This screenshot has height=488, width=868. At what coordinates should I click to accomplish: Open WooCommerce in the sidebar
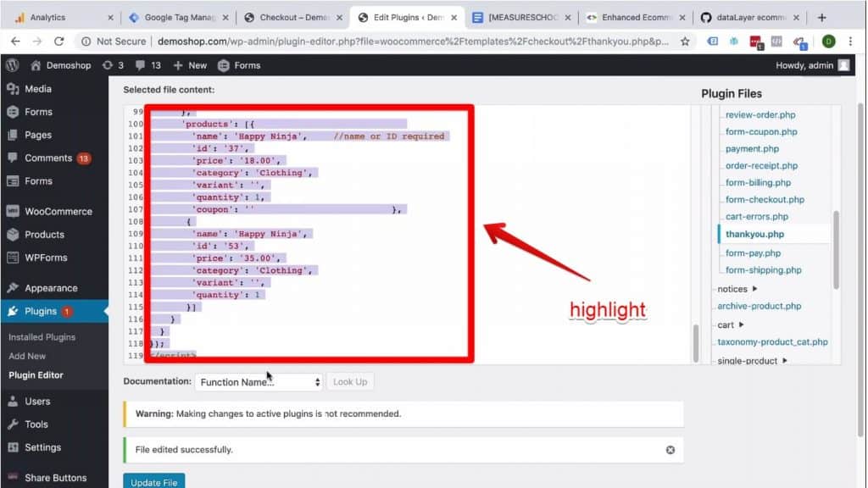pos(58,211)
